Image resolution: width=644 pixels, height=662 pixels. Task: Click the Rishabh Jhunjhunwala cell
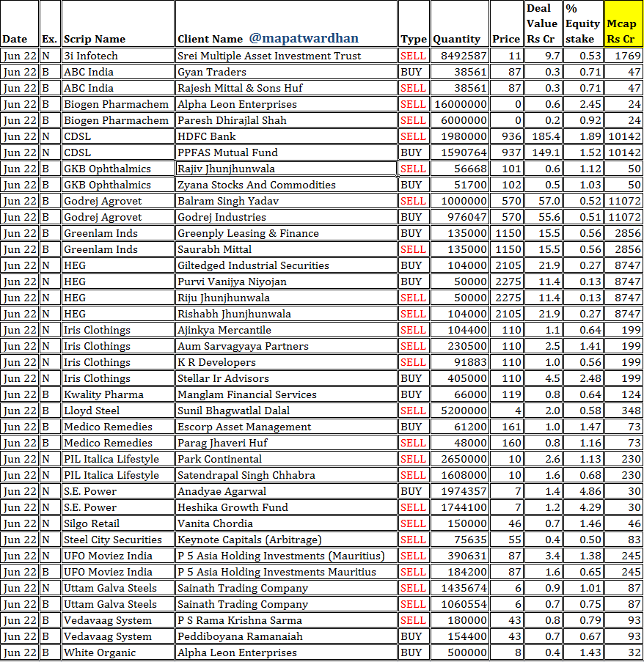click(x=286, y=314)
